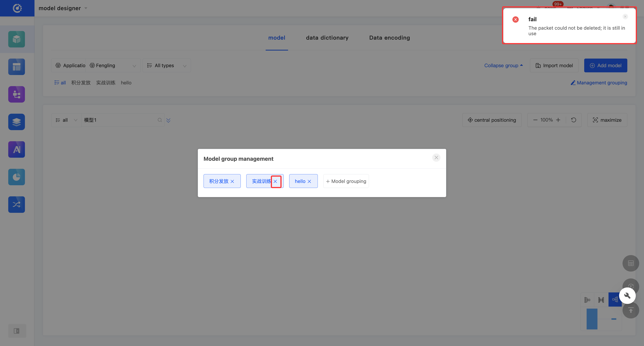Expand the All types dropdown

(167, 65)
